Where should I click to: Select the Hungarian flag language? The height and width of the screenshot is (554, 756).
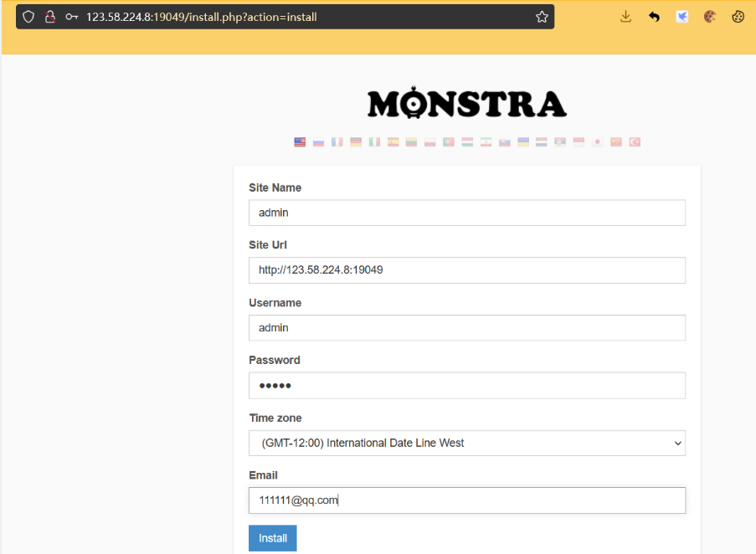tap(467, 142)
